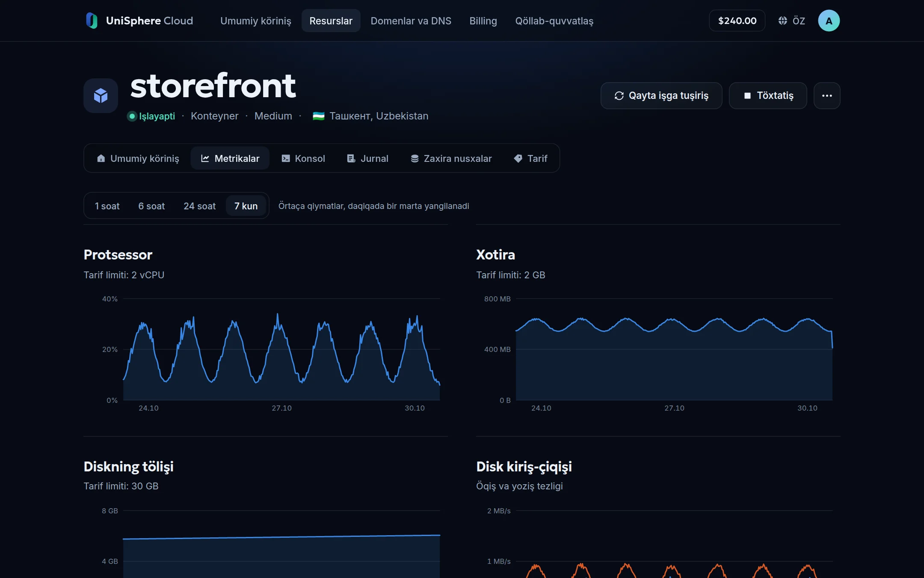
Task: Click the Disk kiriş-çiqişi chart area
Action: [674, 545]
